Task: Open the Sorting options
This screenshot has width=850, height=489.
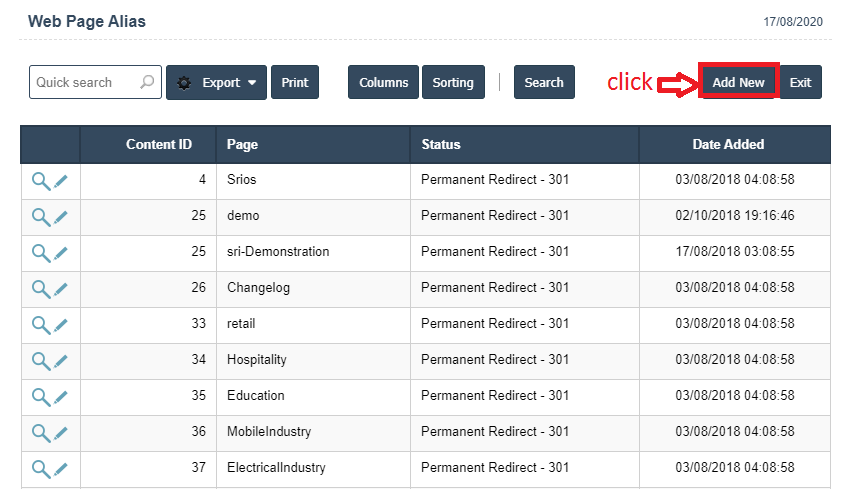Action: 453,83
